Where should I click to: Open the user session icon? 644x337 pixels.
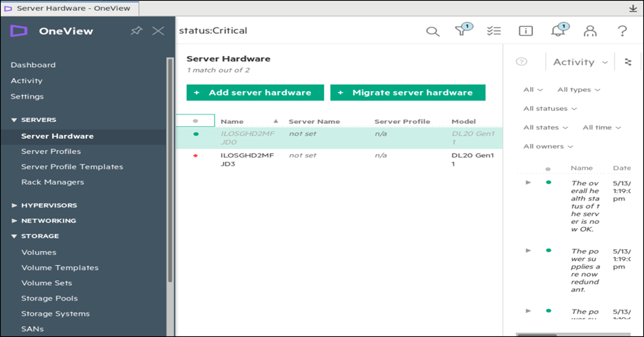tap(590, 31)
